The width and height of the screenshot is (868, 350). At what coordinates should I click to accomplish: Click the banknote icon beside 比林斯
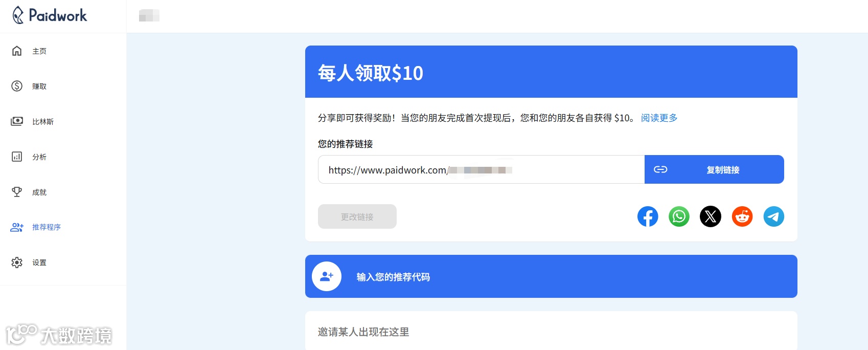point(17,121)
